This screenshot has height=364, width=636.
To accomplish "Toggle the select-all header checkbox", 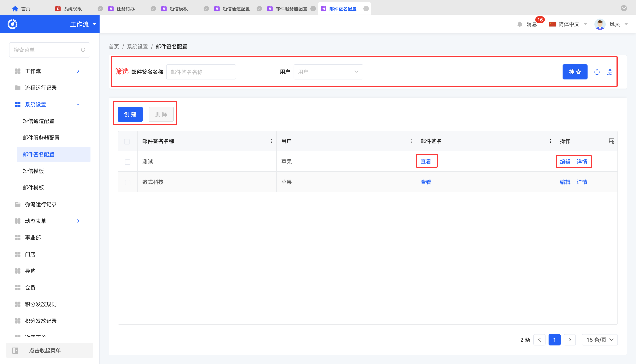I will coord(127,142).
